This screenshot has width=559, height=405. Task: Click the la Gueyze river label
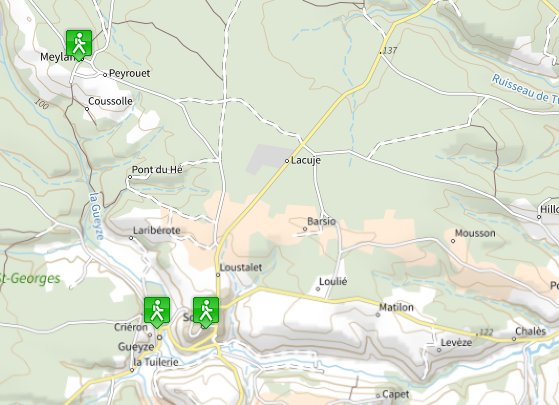point(97,216)
